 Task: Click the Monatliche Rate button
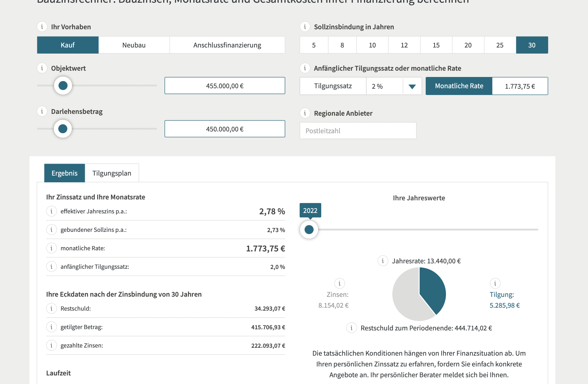(459, 86)
